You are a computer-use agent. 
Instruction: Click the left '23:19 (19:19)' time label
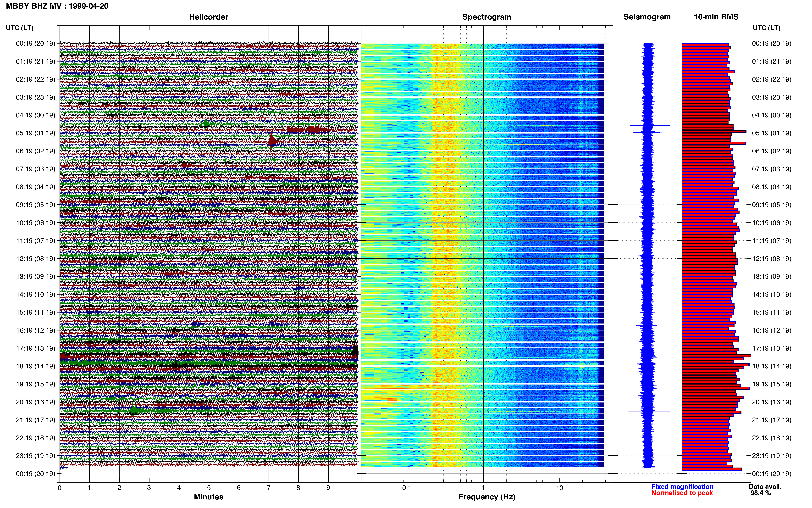tap(35, 456)
